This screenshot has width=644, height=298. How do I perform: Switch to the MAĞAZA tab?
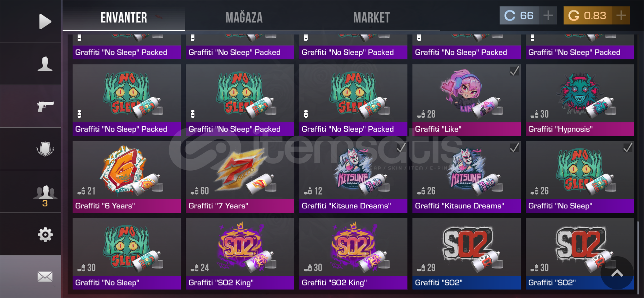244,17
